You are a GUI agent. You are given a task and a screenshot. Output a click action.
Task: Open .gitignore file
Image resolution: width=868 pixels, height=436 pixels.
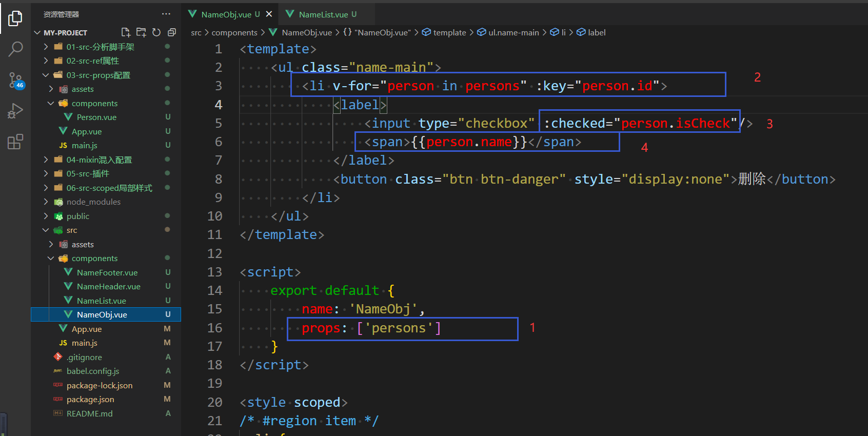pos(84,357)
